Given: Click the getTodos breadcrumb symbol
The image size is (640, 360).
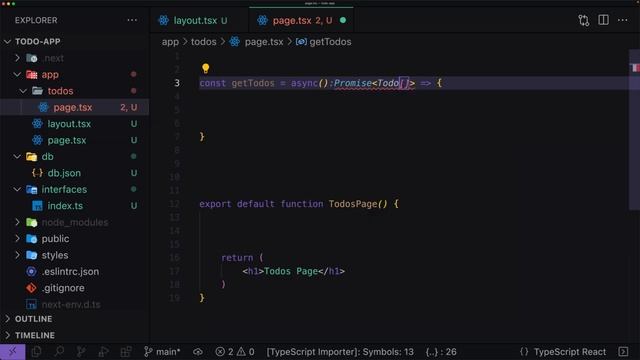Looking at the screenshot, I should [x=330, y=42].
